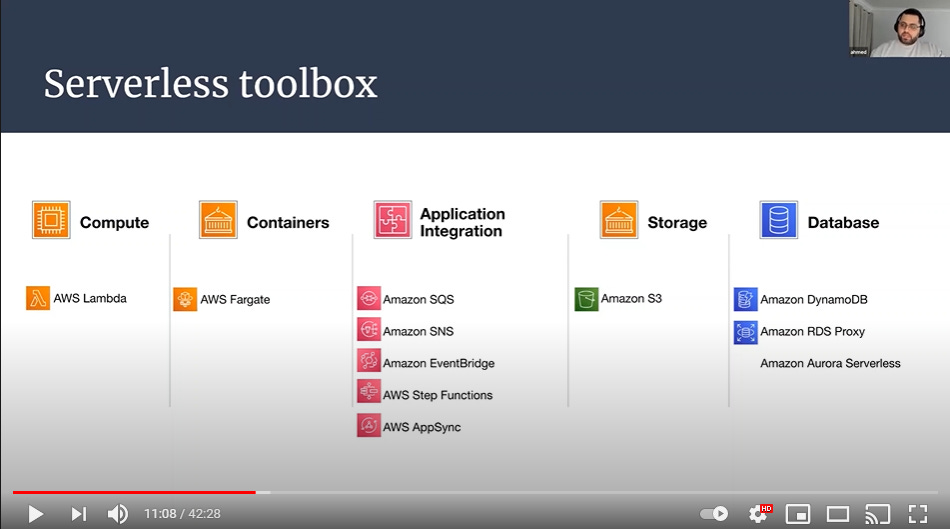Screen dimensions: 950x529
Task: Click the Amazon EventBridge icon
Action: point(369,362)
